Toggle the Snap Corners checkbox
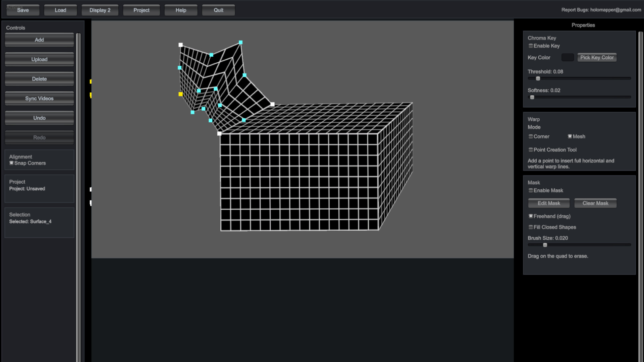 coord(12,163)
